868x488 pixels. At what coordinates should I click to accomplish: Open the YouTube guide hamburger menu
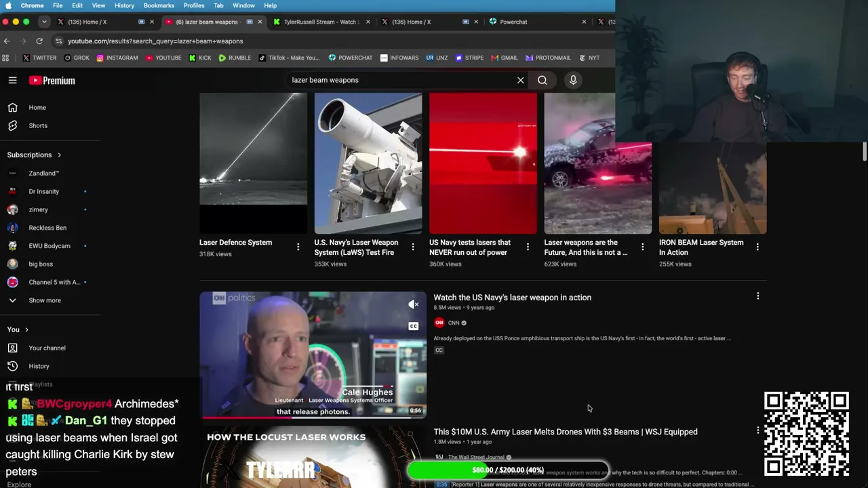(12, 80)
